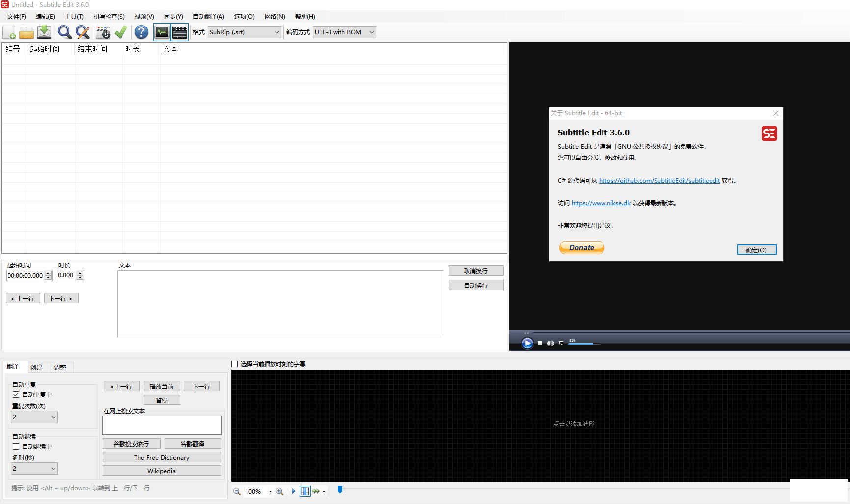
Task: Mute audio via the speaker icon
Action: (550, 344)
